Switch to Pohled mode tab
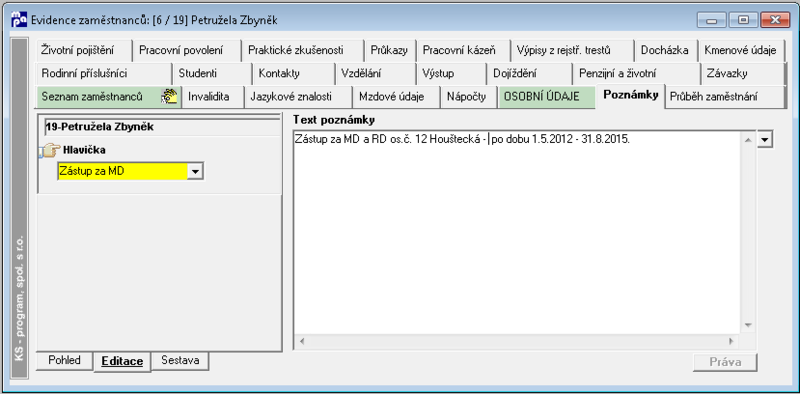 tap(65, 360)
